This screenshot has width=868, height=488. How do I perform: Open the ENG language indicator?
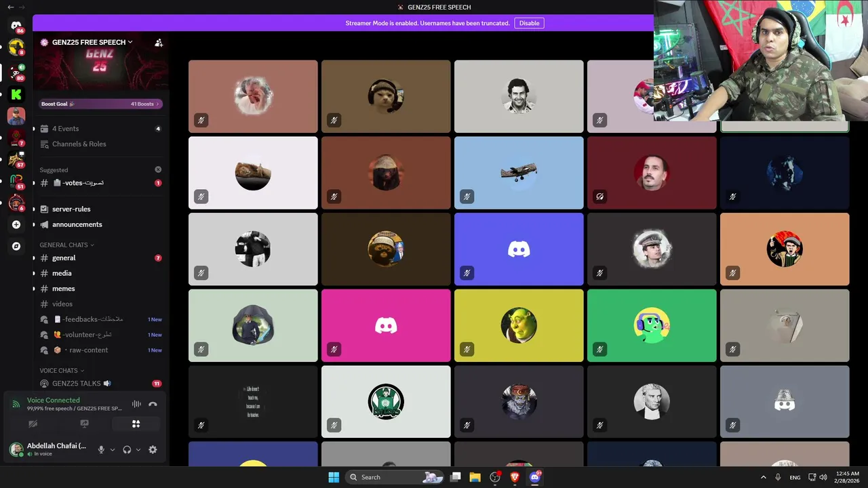pyautogui.click(x=795, y=477)
